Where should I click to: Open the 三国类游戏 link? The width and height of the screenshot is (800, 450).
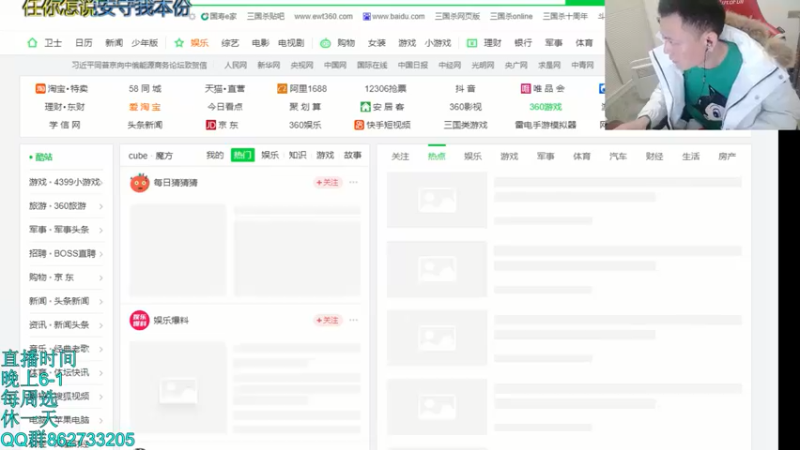pyautogui.click(x=465, y=125)
